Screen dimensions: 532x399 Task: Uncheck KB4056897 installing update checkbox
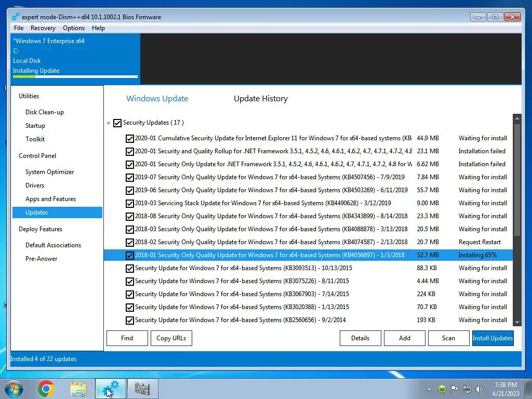(x=129, y=255)
